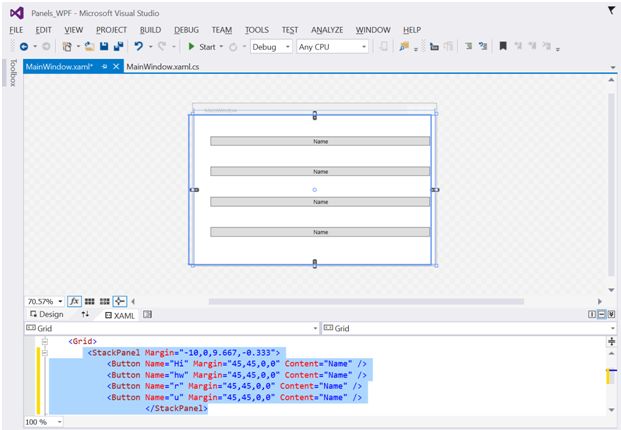Open the DEBUG menu
The image size is (621, 430).
pyautogui.click(x=187, y=30)
